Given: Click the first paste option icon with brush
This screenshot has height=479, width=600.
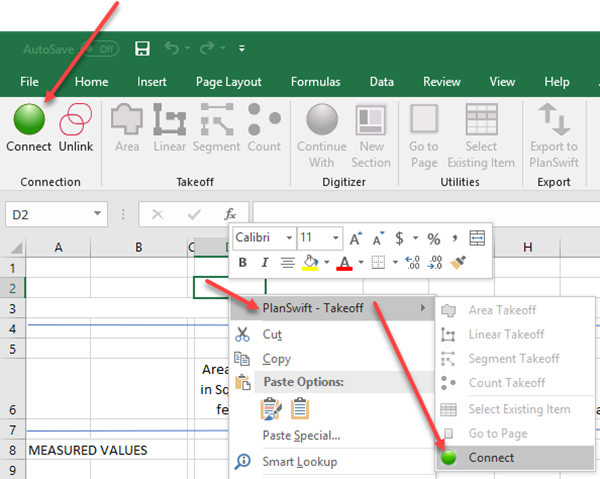Looking at the screenshot, I should point(271,409).
